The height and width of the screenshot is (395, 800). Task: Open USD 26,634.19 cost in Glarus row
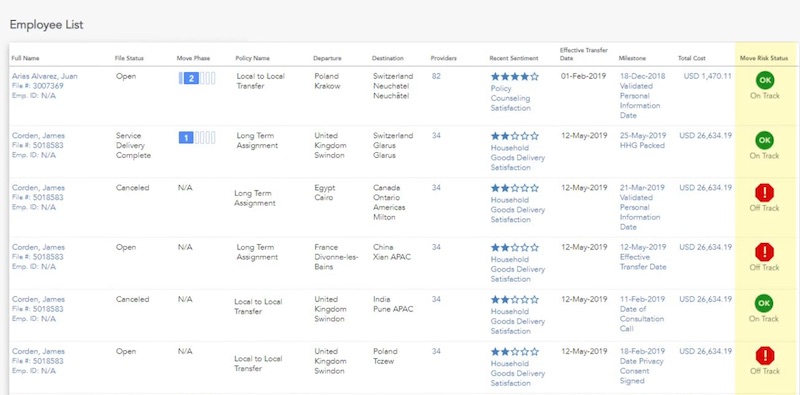pos(706,136)
